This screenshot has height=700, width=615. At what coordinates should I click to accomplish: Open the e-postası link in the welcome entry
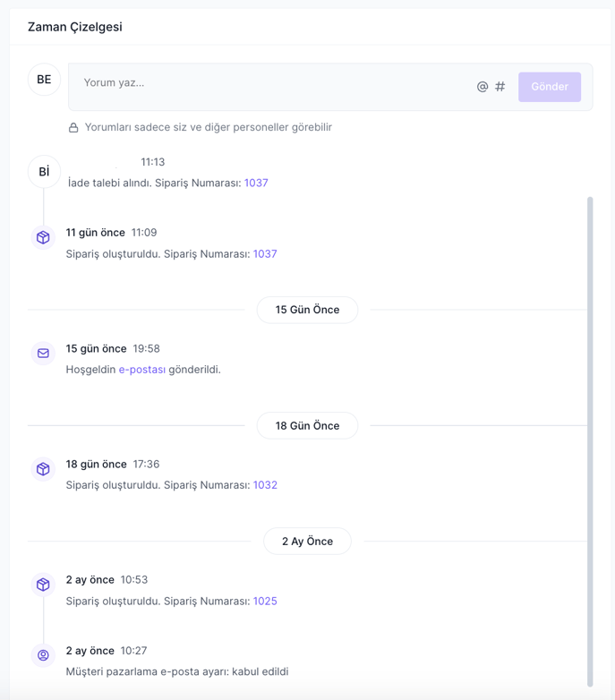click(x=142, y=370)
